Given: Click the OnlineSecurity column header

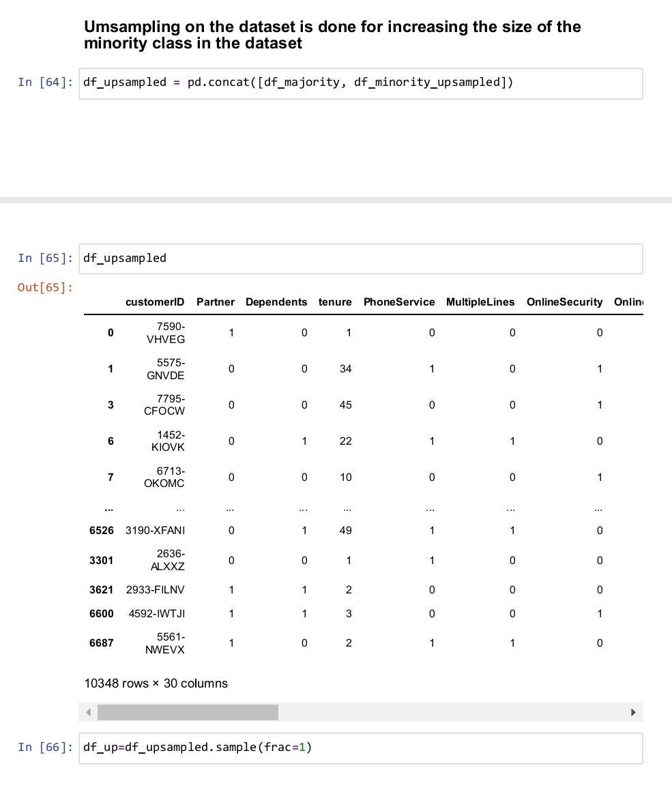Looking at the screenshot, I should click(564, 302).
